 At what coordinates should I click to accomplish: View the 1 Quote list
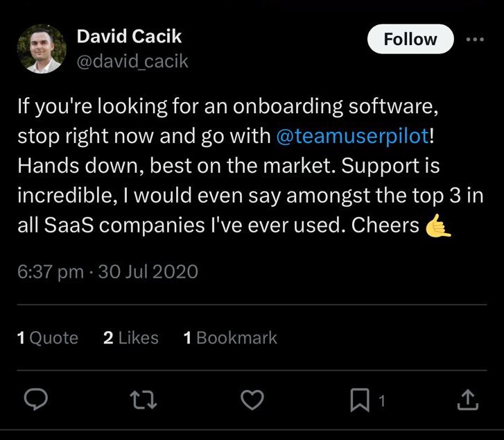(x=47, y=338)
